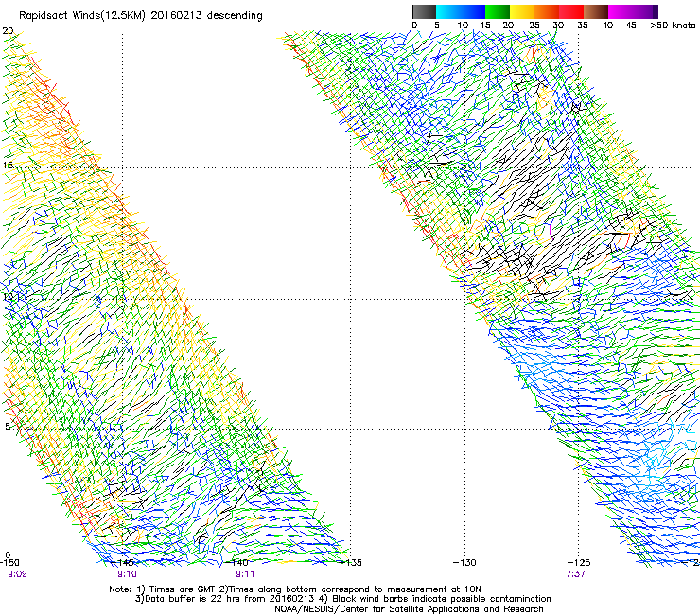
Task: Select longitude label '-145'
Action: point(123,562)
